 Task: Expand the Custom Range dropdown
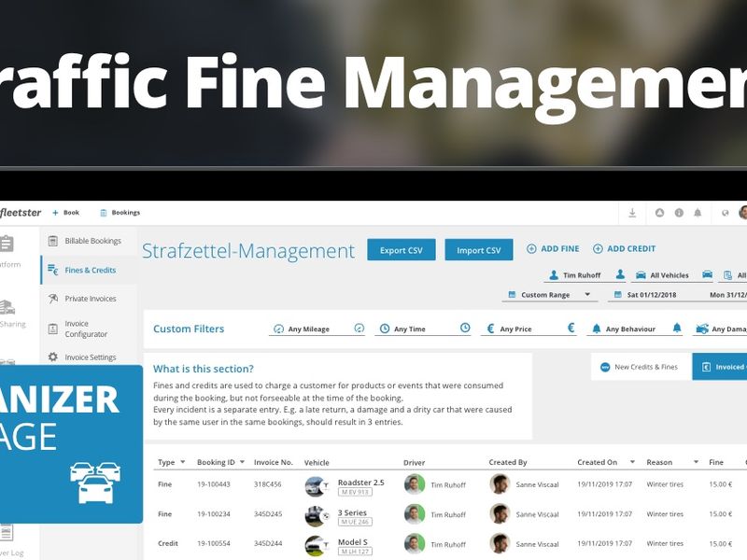click(x=551, y=295)
